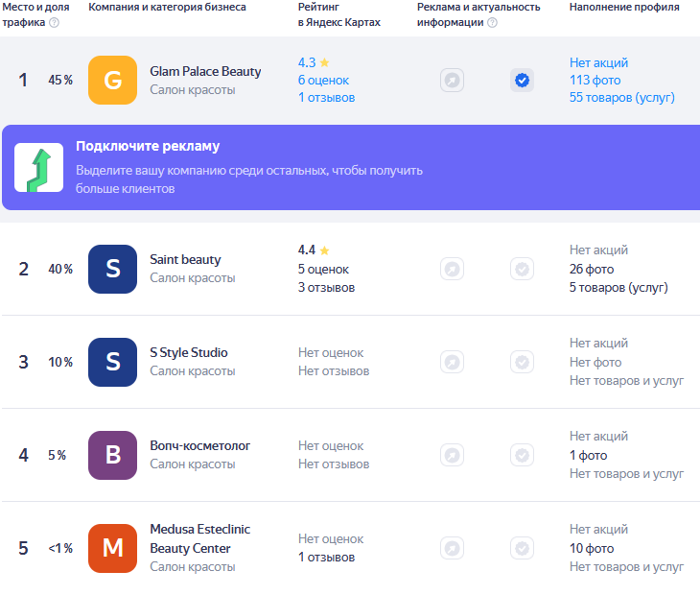700x595 pixels.
Task: Open the '6 оценок' ratings link
Action: 323,80
